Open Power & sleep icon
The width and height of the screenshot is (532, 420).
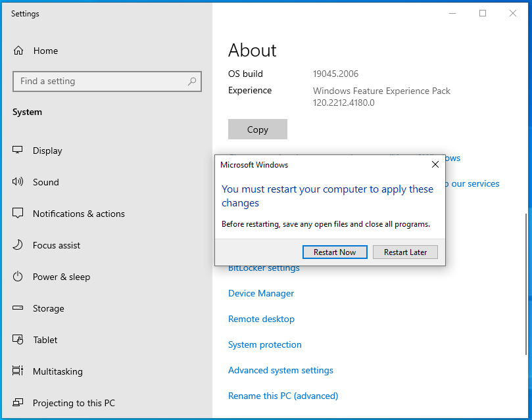click(18, 277)
